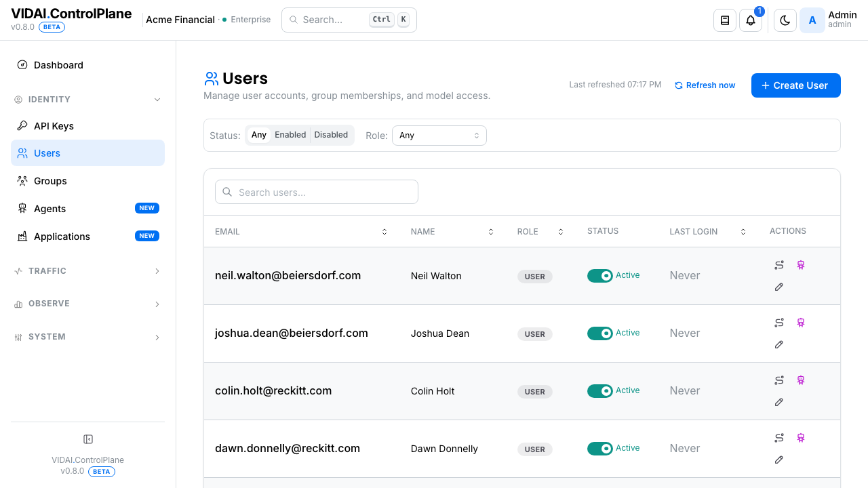Click Last refreshed 07:17 PM text
The image size is (868, 488).
coord(615,85)
